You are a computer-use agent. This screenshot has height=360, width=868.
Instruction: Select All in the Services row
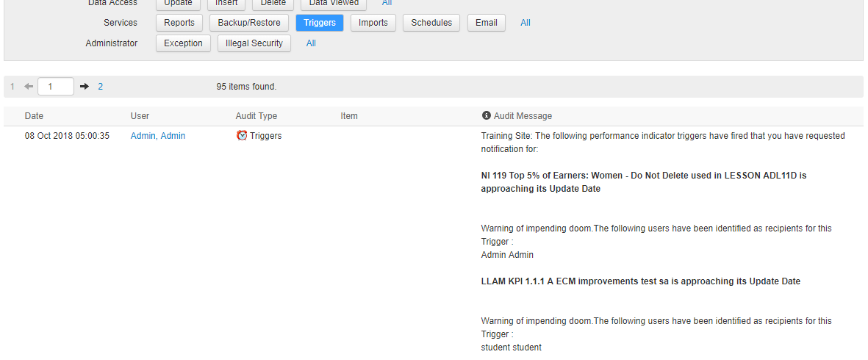click(526, 23)
